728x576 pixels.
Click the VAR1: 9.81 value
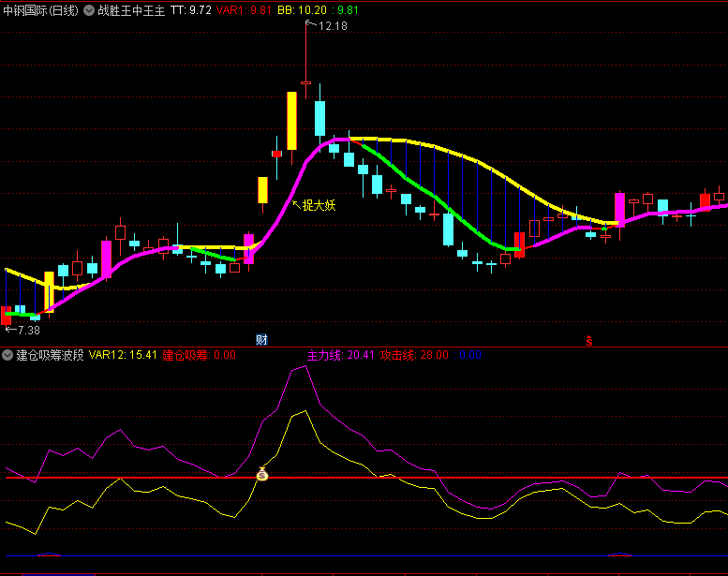tap(244, 10)
